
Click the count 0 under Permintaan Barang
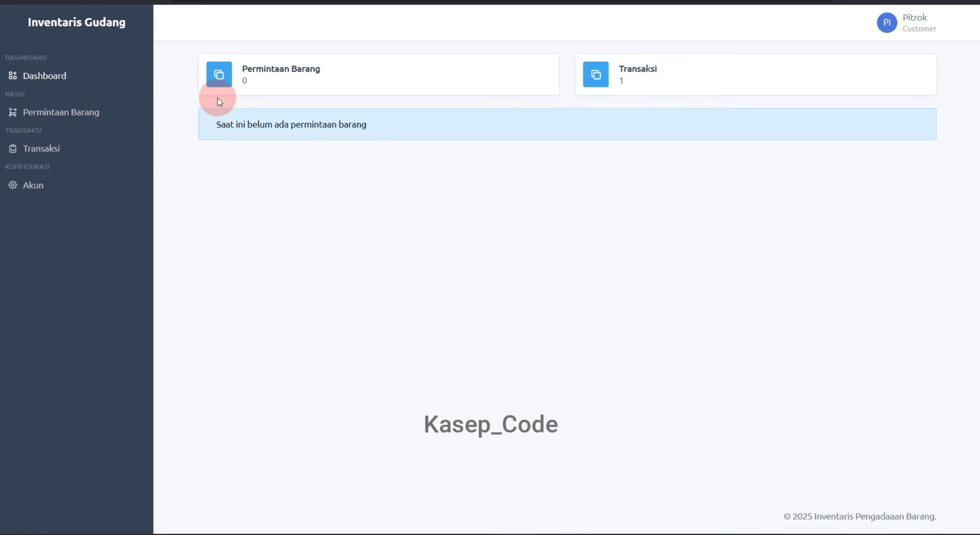244,80
